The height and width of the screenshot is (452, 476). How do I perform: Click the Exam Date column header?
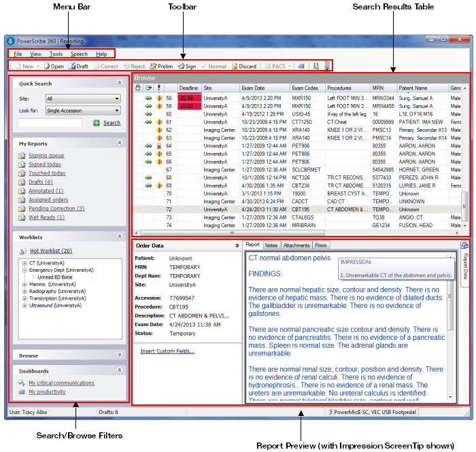[x=265, y=88]
